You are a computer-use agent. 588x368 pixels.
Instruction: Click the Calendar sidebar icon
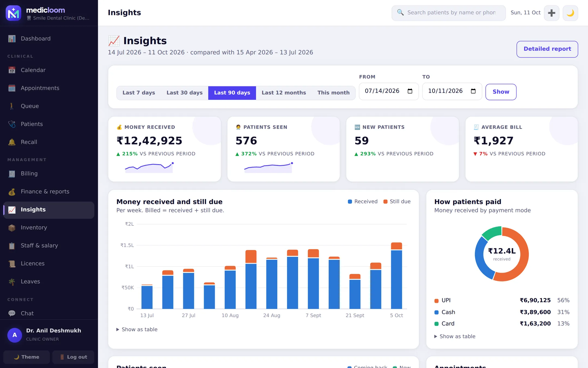[12, 70]
